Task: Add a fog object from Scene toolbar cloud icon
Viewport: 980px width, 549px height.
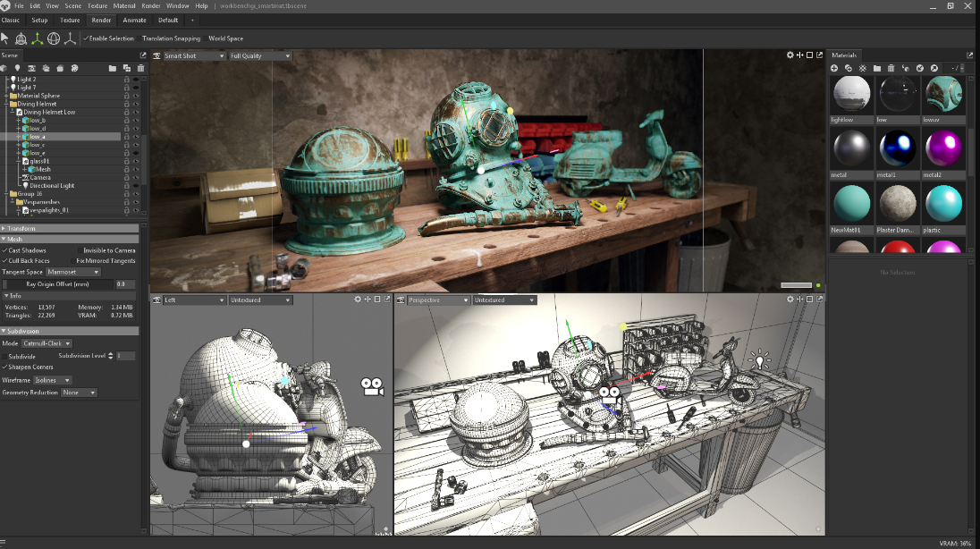Action: tap(46, 68)
